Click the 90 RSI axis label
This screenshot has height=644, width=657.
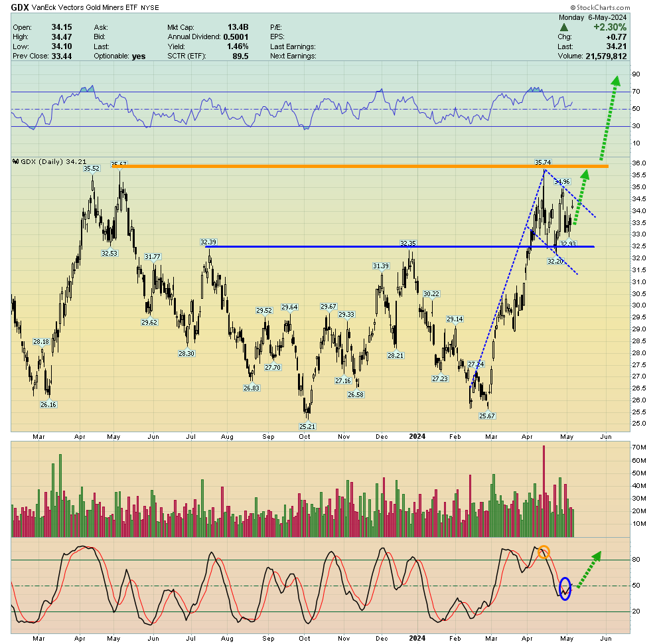tap(636, 74)
